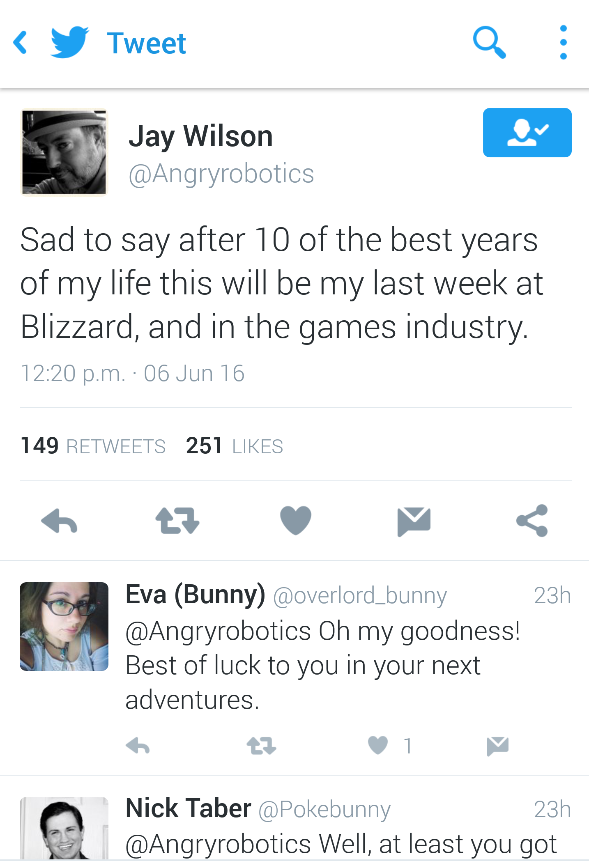This screenshot has height=868, width=589.
Task: Toggle the following button for Jay Wilson
Action: (527, 133)
